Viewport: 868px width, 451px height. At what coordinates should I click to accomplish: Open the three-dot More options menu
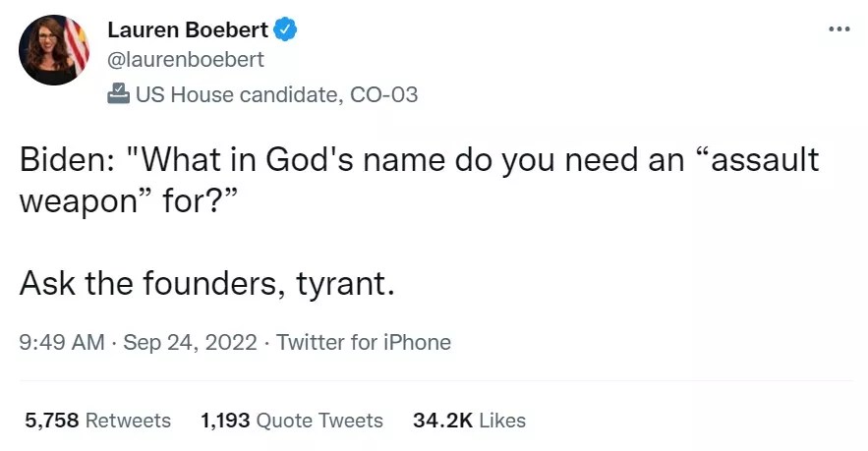pyautogui.click(x=839, y=28)
